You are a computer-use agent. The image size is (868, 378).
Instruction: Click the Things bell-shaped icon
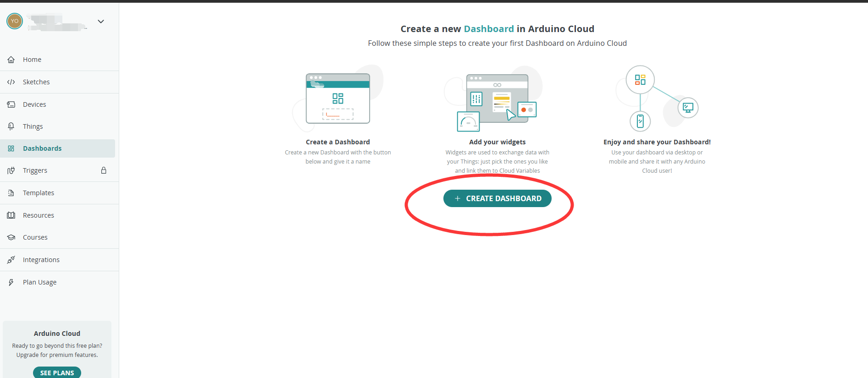pyautogui.click(x=11, y=126)
